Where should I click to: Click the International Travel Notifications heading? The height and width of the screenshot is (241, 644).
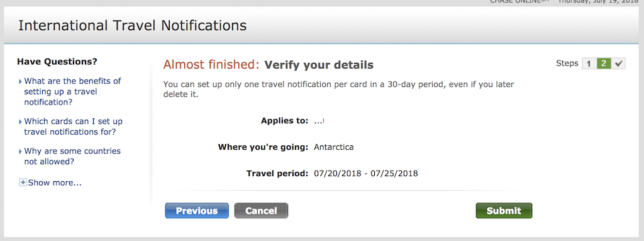(132, 26)
